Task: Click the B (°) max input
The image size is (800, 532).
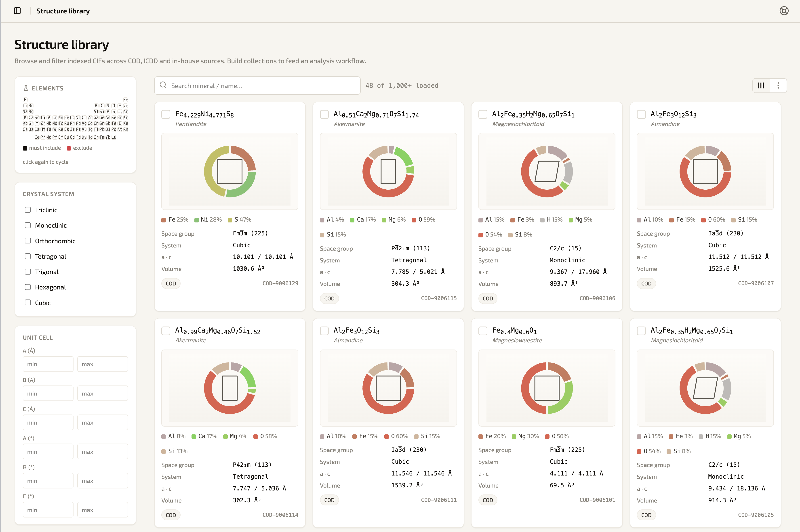Action: click(x=103, y=481)
